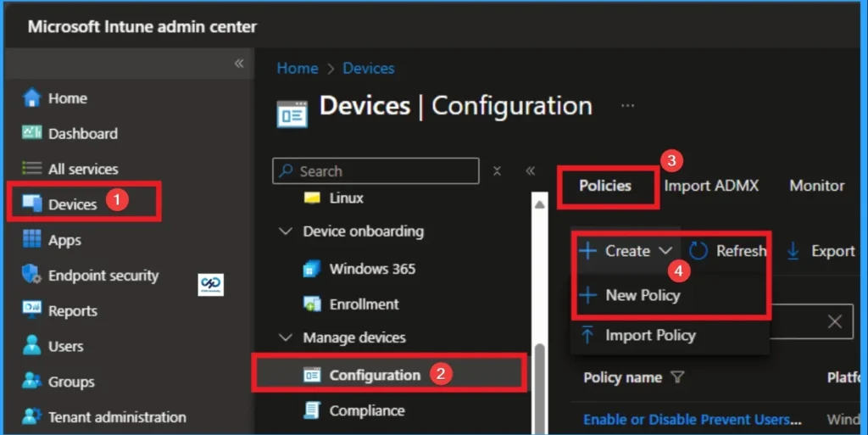
Task: Click the blade Search input field
Action: tap(376, 171)
